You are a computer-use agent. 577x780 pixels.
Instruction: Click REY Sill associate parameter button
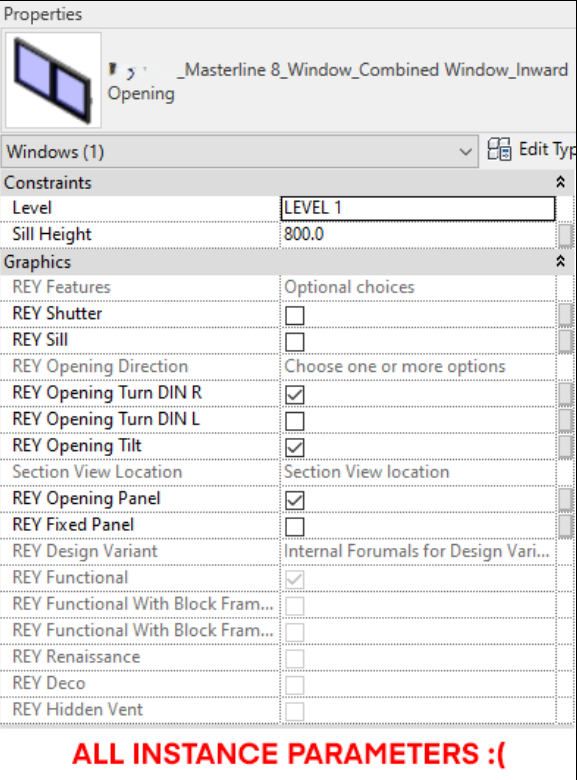click(x=565, y=341)
